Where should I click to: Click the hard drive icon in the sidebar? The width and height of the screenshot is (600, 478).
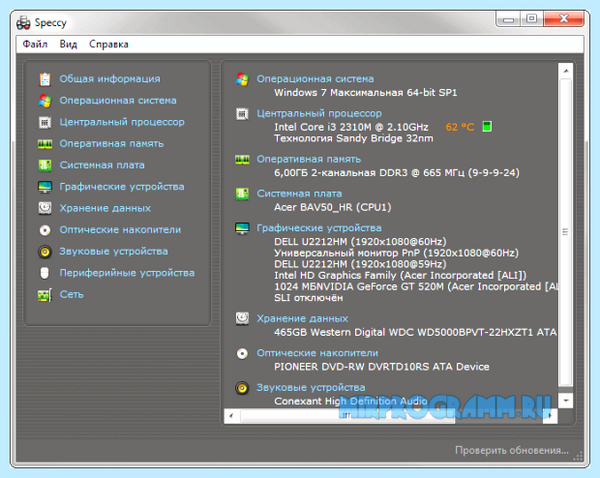click(45, 208)
